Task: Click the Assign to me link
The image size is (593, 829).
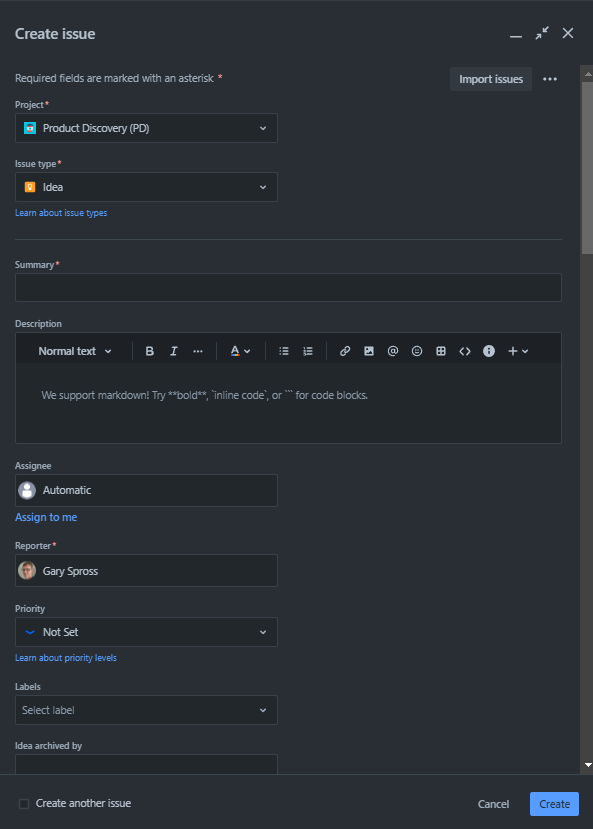Action: [x=46, y=517]
